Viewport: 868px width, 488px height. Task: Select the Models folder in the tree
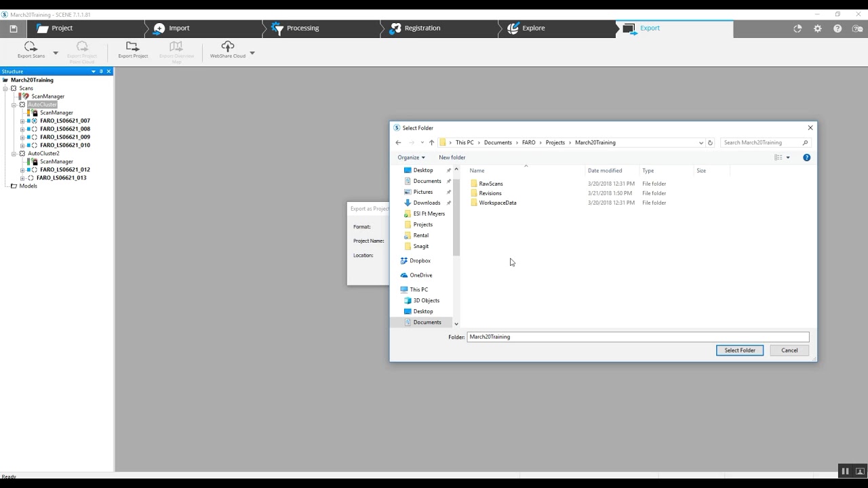28,186
